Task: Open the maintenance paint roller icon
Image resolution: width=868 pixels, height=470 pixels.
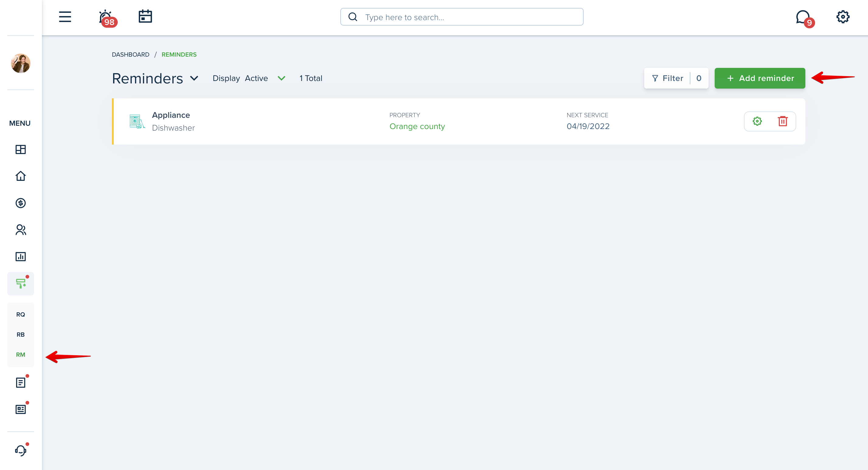Action: (21, 283)
